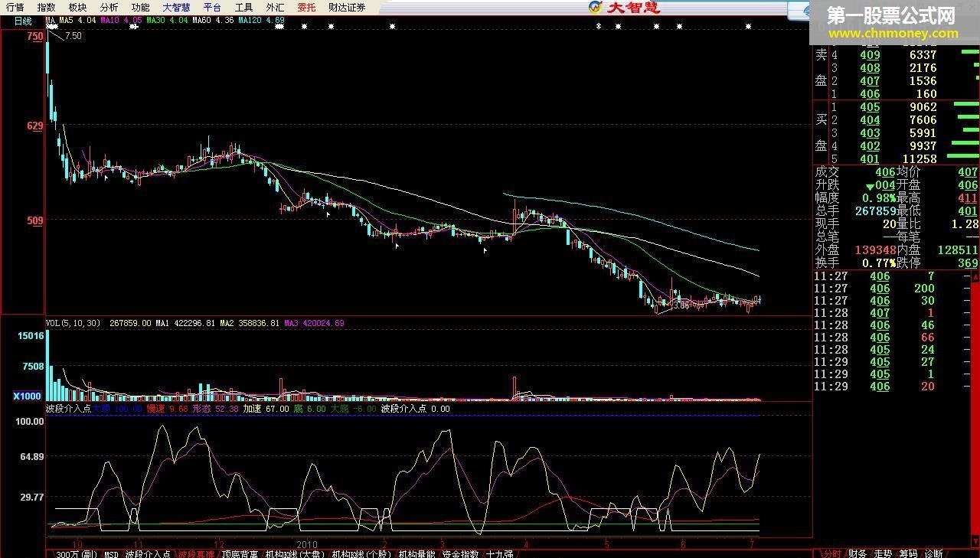Select the 顶底背离 indicator tab
Image resolution: width=980 pixels, height=558 pixels.
(240, 553)
